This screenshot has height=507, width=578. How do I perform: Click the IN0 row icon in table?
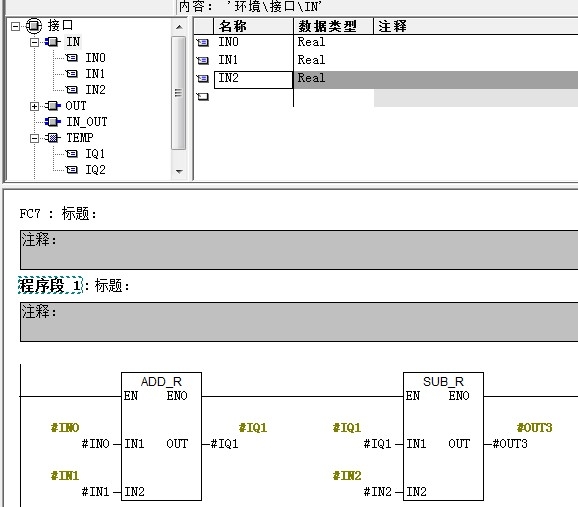202,42
